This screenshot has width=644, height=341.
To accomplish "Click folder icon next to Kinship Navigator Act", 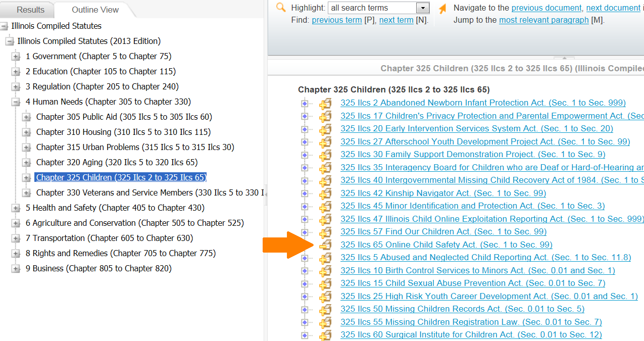I will click(325, 193).
